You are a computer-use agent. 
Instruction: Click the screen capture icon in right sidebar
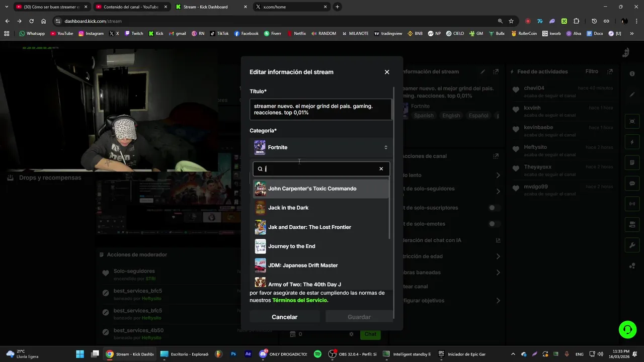pos(632,121)
